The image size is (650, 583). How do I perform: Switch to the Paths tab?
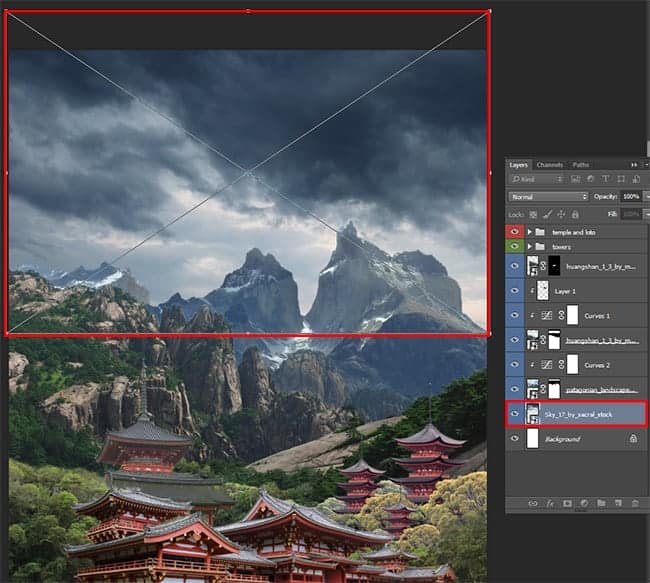580,165
